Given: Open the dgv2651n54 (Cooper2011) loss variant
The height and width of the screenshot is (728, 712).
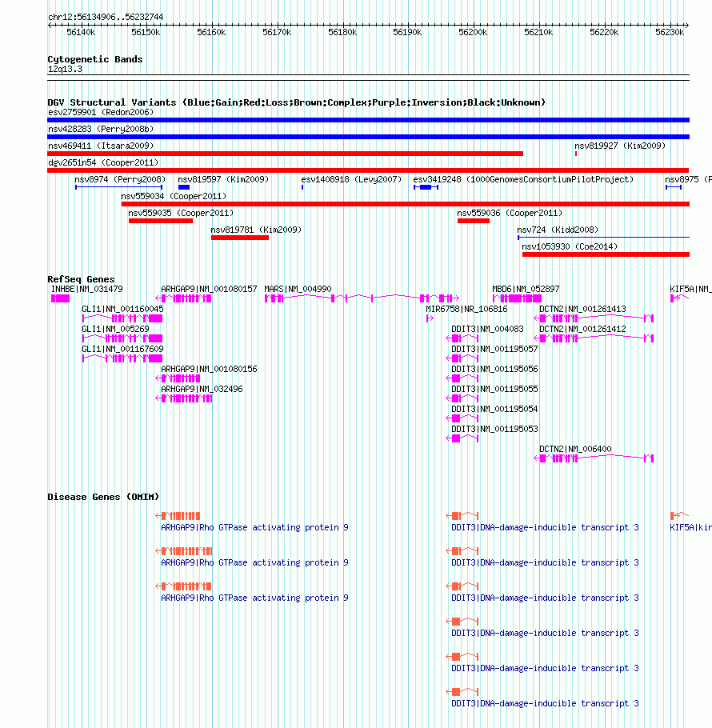Looking at the screenshot, I should pyautogui.click(x=368, y=170).
